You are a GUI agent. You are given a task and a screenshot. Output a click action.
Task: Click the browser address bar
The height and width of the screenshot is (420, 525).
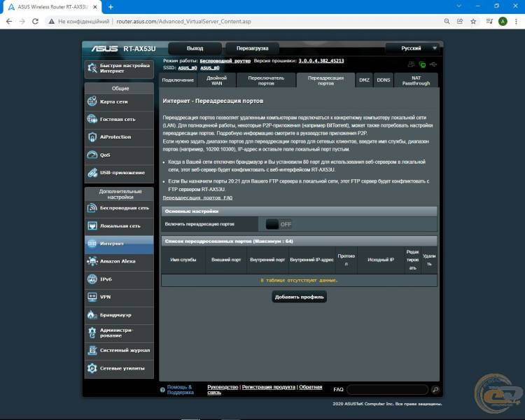[244, 22]
